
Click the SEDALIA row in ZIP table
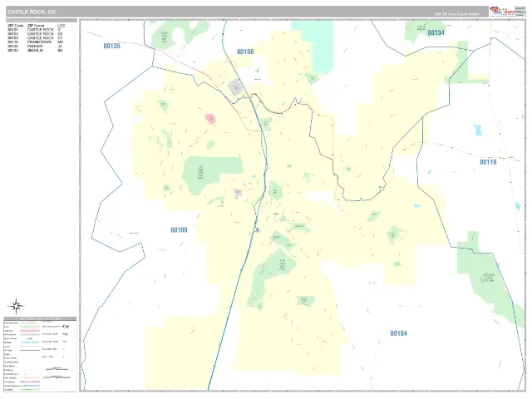tap(35, 50)
